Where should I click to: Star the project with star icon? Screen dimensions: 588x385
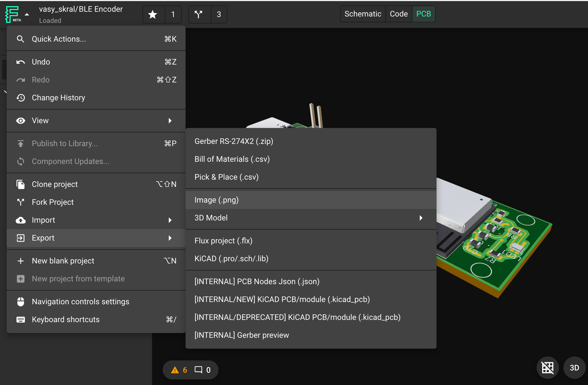coord(153,14)
